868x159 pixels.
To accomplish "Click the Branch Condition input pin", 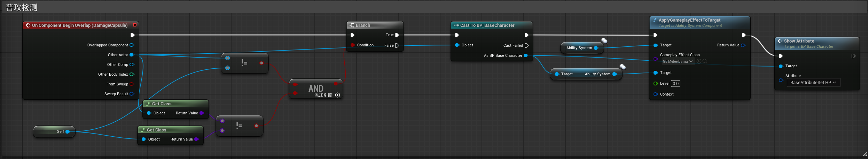I will (x=353, y=45).
